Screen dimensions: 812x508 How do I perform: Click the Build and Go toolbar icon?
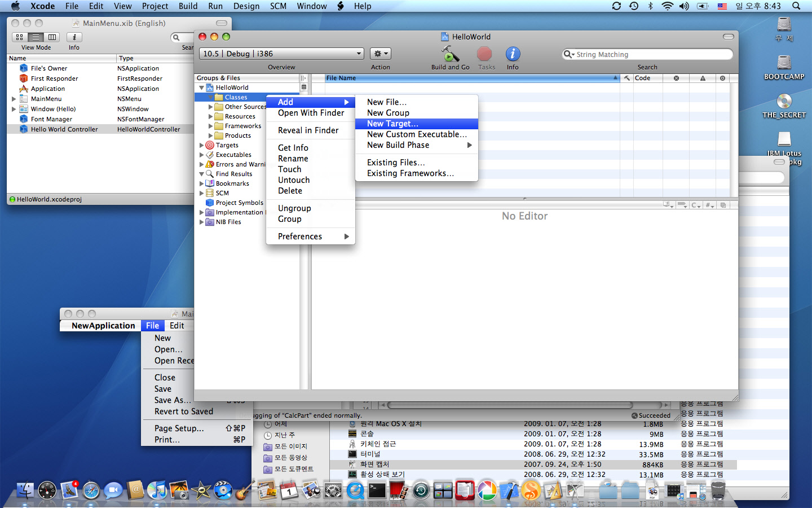tap(450, 54)
